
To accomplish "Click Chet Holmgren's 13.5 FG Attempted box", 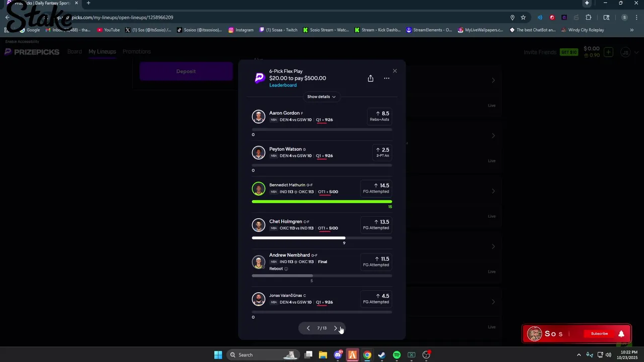I will pos(376,224).
